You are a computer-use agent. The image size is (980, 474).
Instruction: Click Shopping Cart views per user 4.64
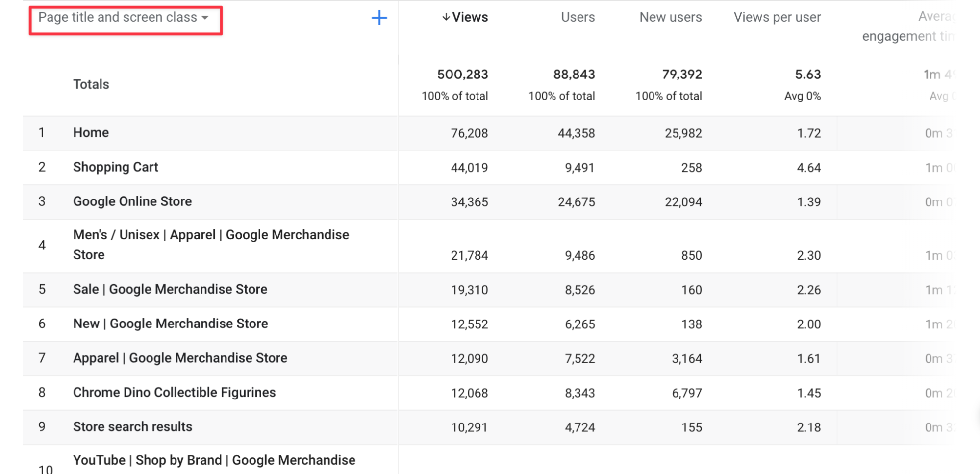click(809, 168)
